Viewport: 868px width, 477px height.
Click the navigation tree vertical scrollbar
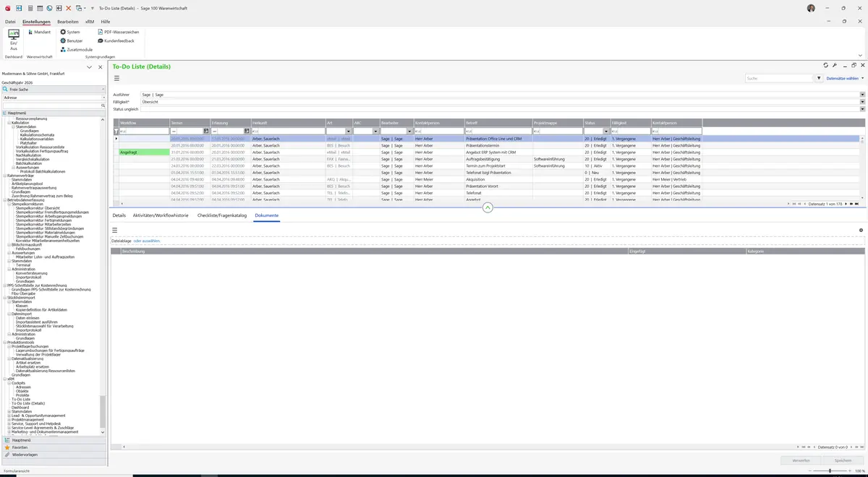coord(102,412)
